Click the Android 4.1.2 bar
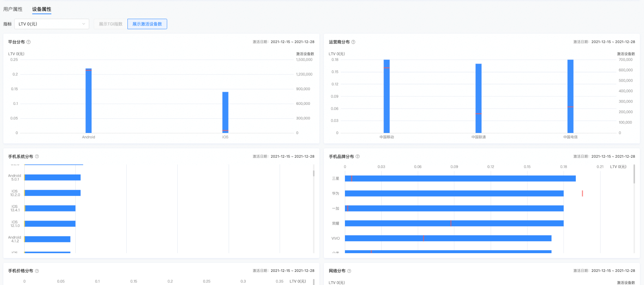644x285 pixels. point(47,239)
